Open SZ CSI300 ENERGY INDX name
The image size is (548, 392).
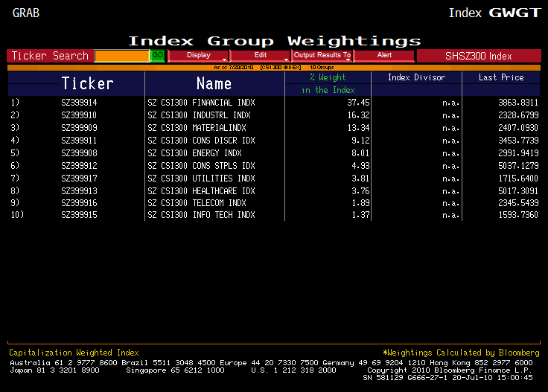pos(194,153)
